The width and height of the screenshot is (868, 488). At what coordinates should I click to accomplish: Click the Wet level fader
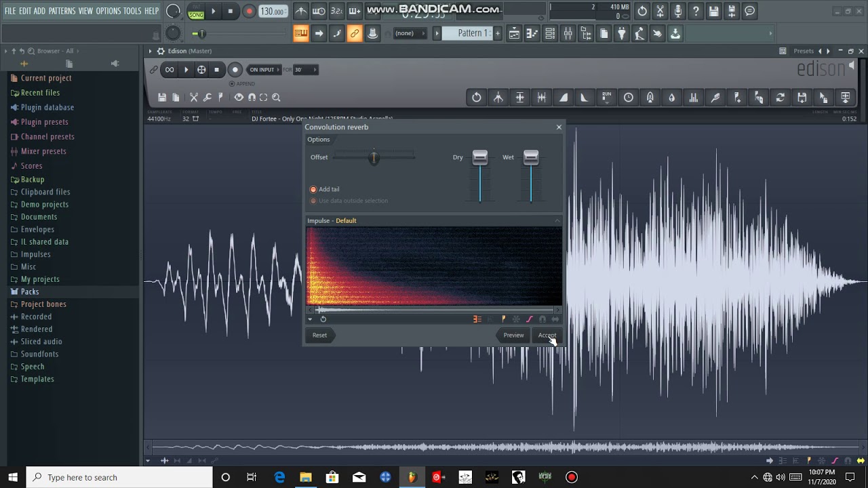click(x=531, y=157)
